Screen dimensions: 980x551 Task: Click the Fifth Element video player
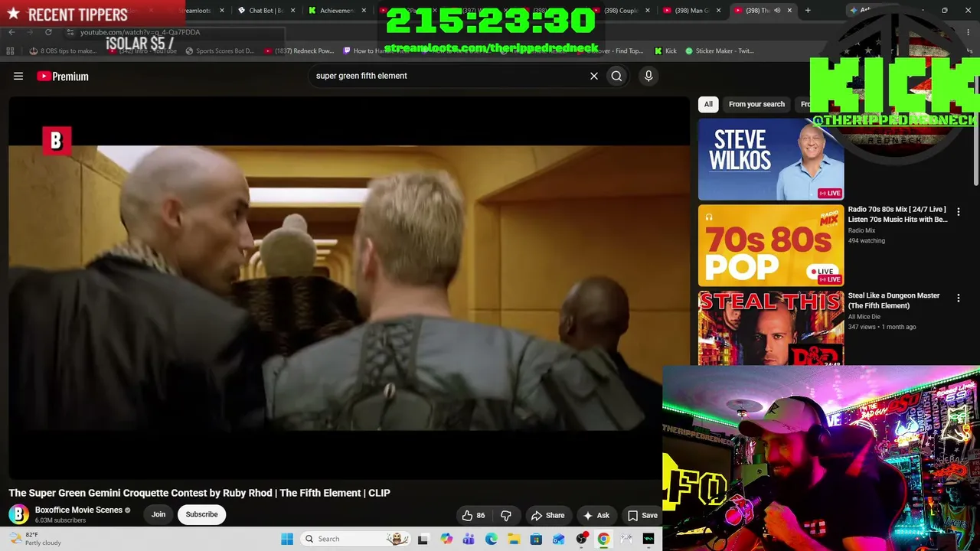pos(349,288)
